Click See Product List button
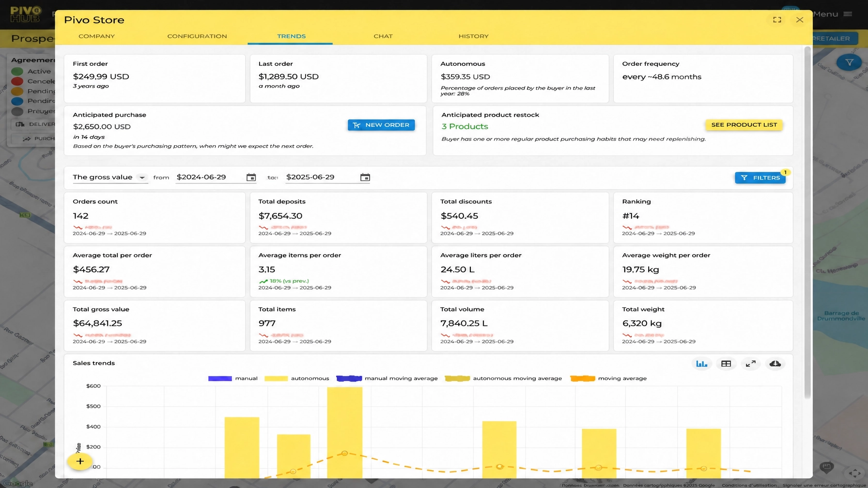Screen dimensions: 868x488 (x=744, y=125)
